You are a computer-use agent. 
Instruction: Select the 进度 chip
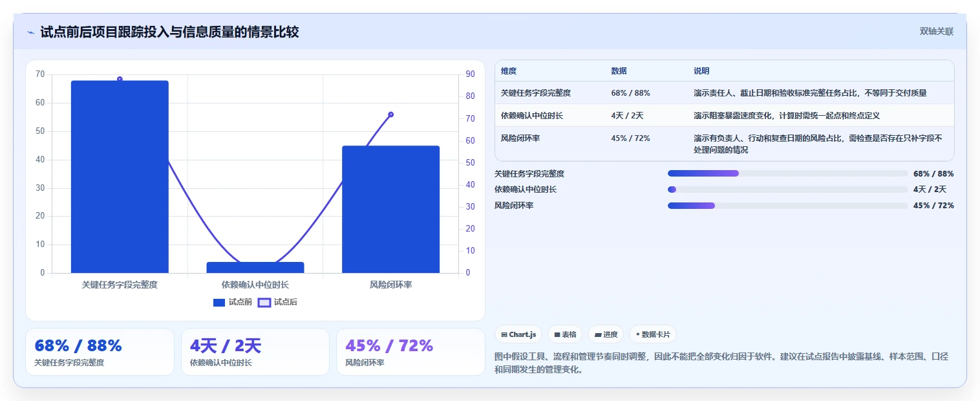pos(606,334)
